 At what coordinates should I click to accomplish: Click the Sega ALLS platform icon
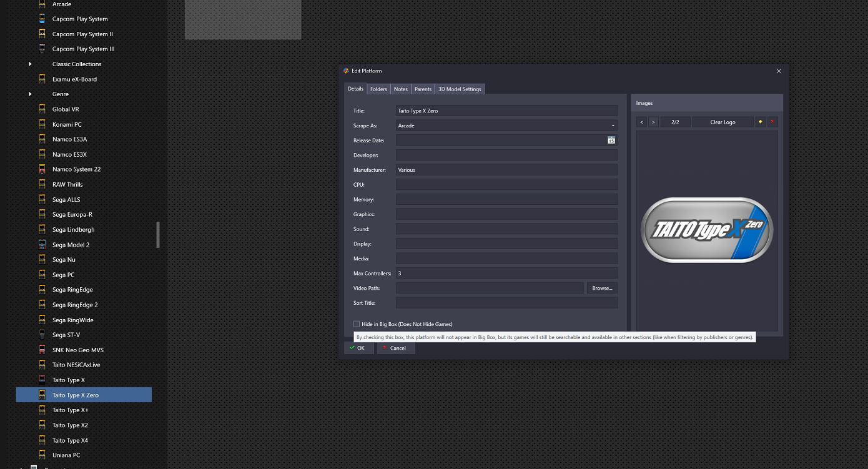(42, 199)
